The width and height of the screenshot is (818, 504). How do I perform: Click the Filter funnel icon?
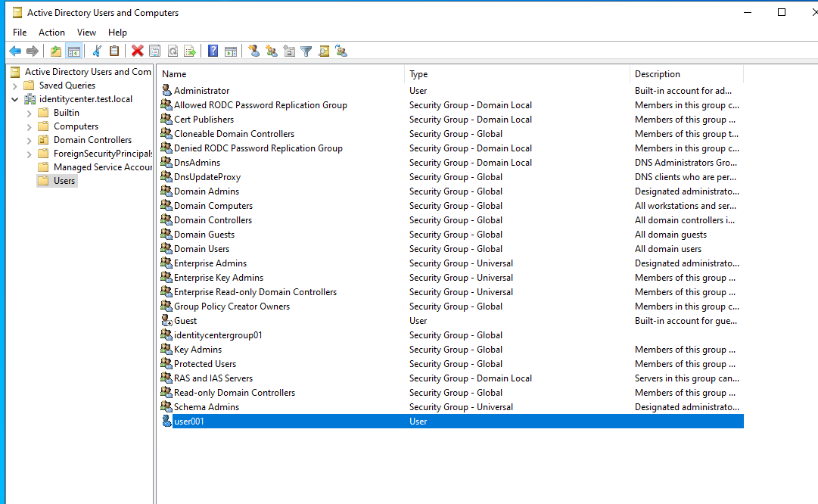coord(306,51)
